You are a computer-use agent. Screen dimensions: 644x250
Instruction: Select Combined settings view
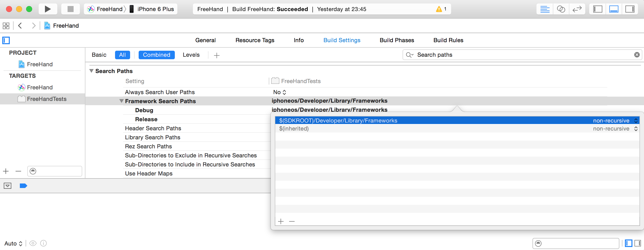click(x=156, y=55)
